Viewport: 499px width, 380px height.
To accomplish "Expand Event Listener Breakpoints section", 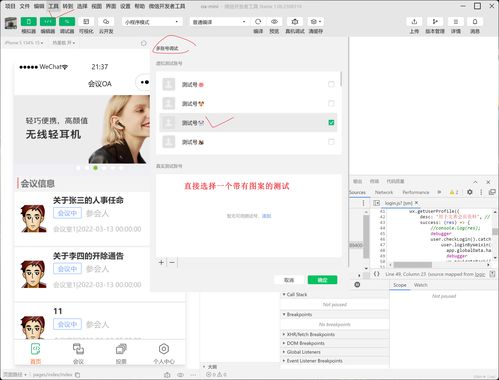I will [312, 361].
